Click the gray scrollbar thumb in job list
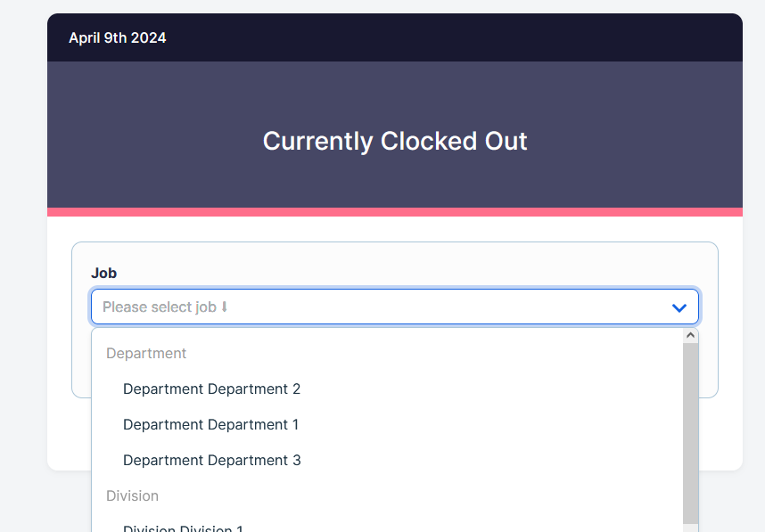The image size is (765, 532). pos(690,433)
